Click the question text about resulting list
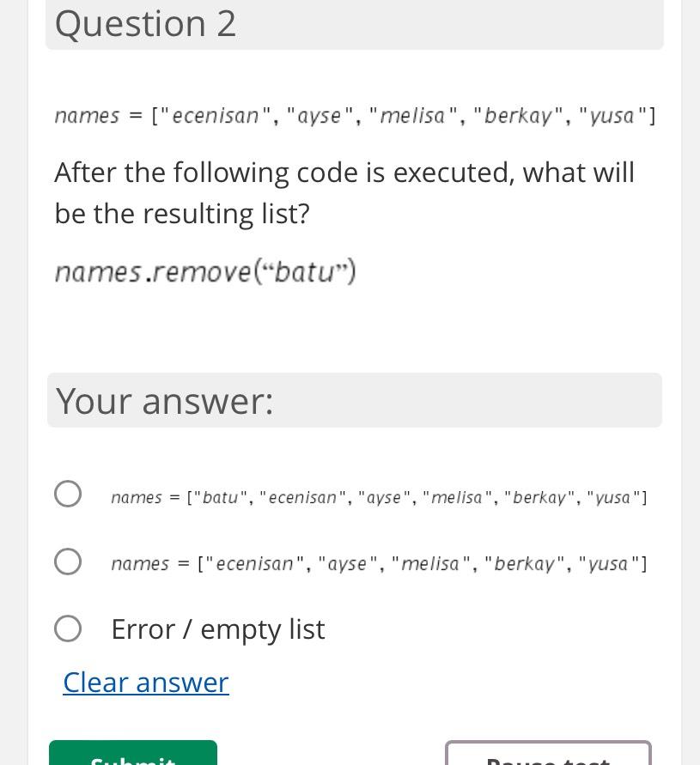 (x=344, y=192)
